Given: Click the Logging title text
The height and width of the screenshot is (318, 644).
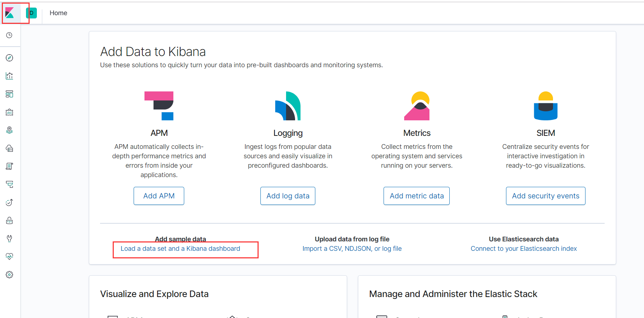Looking at the screenshot, I should tap(288, 133).
